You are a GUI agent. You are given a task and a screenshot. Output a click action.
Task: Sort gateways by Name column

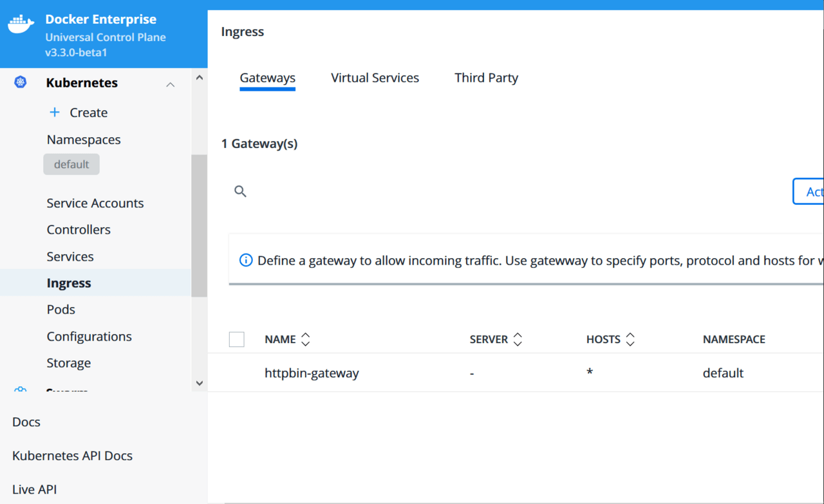(306, 339)
